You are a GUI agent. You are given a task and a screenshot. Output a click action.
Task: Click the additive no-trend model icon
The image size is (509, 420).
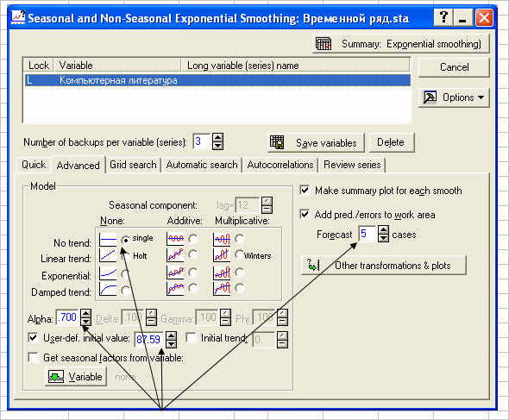point(175,239)
